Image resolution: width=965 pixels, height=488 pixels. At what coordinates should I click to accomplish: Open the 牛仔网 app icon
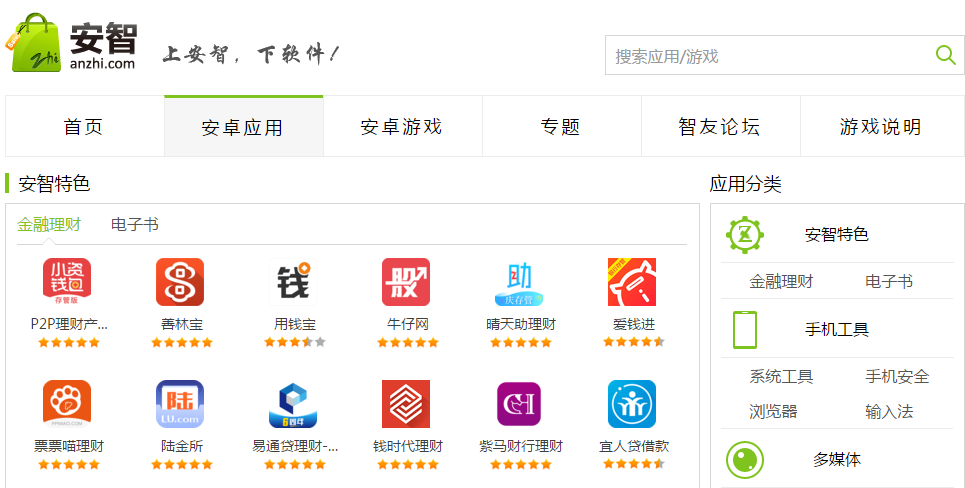[406, 282]
